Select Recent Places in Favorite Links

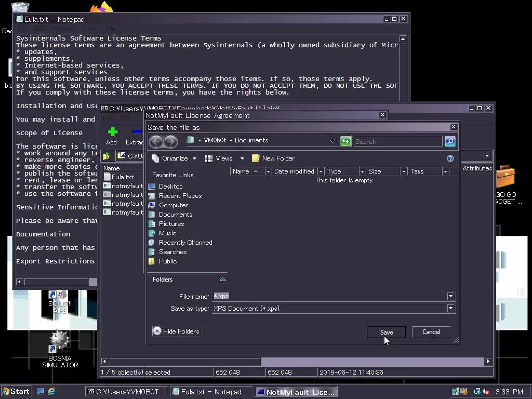[180, 196]
